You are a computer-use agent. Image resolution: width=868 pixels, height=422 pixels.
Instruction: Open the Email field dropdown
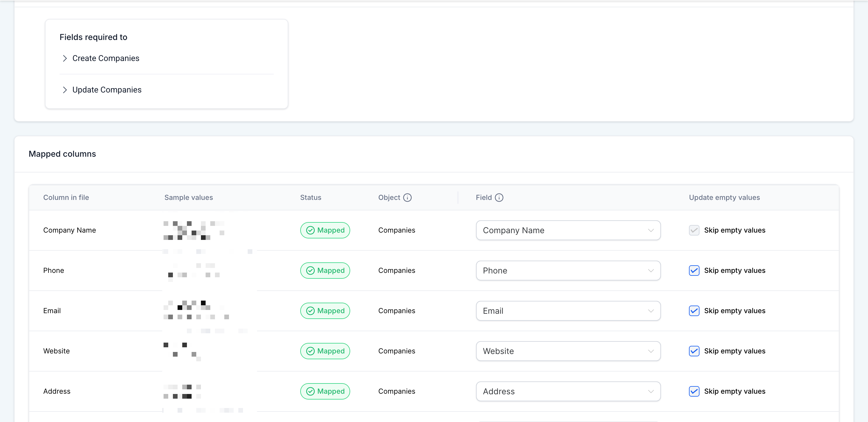(x=568, y=311)
